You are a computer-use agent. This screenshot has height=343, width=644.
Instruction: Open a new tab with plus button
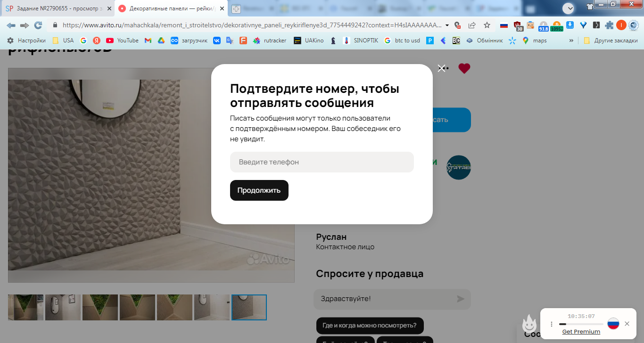(x=236, y=8)
